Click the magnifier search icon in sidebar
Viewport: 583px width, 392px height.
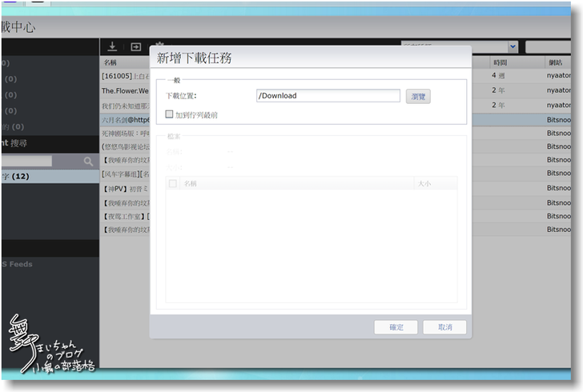click(x=88, y=162)
